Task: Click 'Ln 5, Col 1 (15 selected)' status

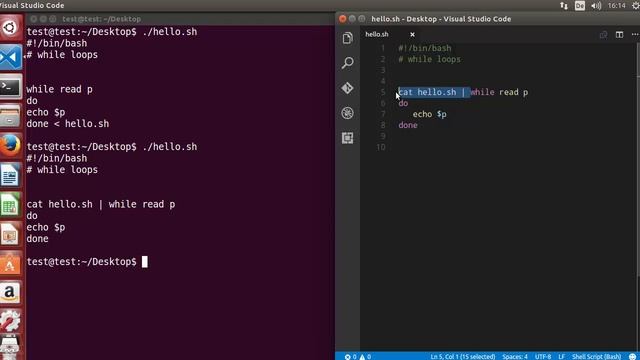Action: coord(462,356)
